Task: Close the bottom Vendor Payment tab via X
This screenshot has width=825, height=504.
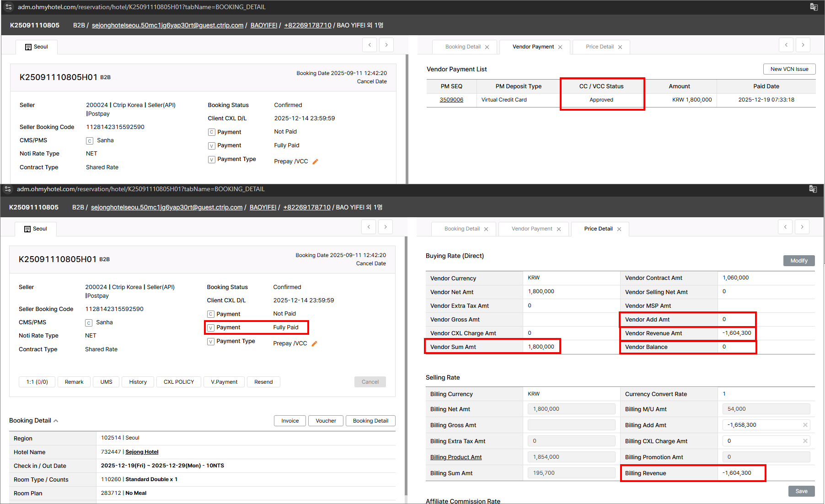Action: tap(559, 229)
